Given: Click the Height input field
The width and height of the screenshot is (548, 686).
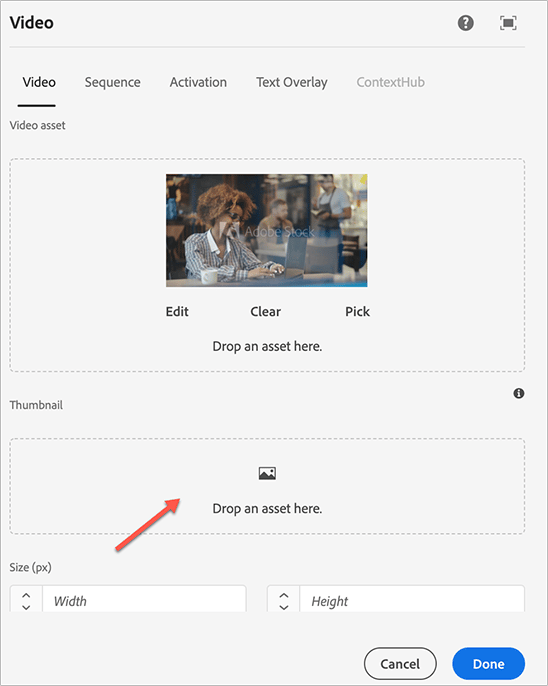Looking at the screenshot, I should click(412, 600).
